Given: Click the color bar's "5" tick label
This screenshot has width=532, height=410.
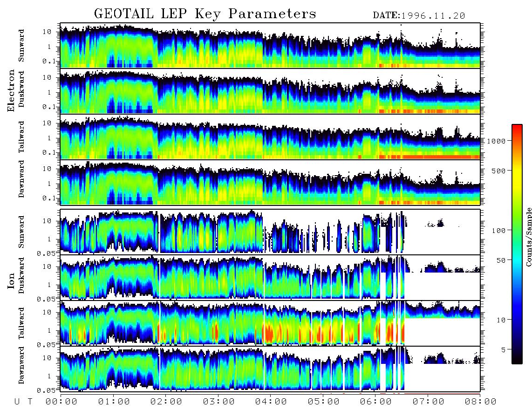Looking at the screenshot, I should pos(503,349).
